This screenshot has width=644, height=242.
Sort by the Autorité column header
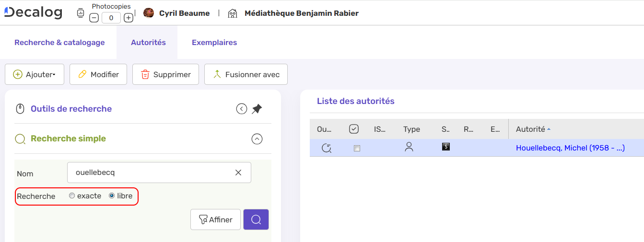click(x=530, y=129)
